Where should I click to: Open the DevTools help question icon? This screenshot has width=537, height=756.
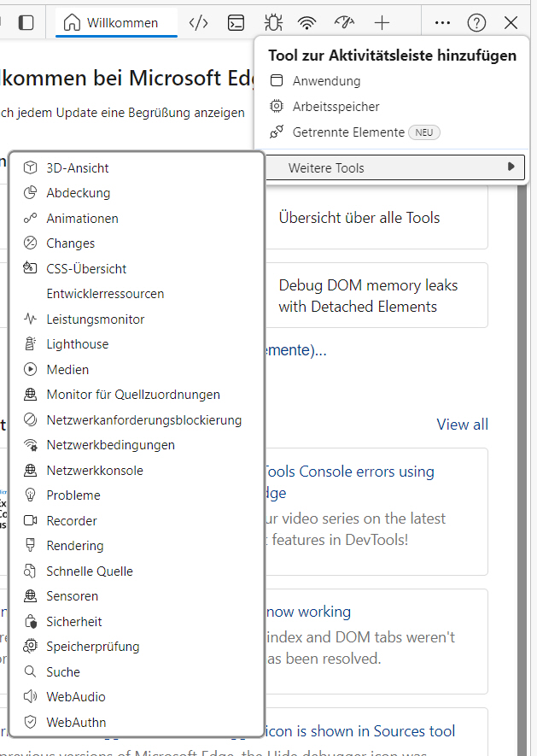click(476, 23)
